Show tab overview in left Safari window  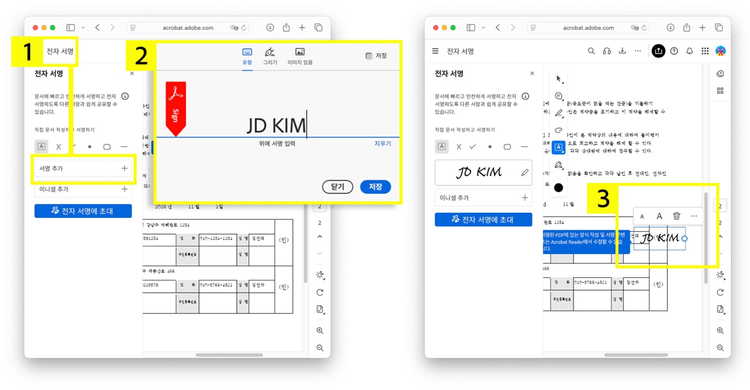(x=318, y=28)
